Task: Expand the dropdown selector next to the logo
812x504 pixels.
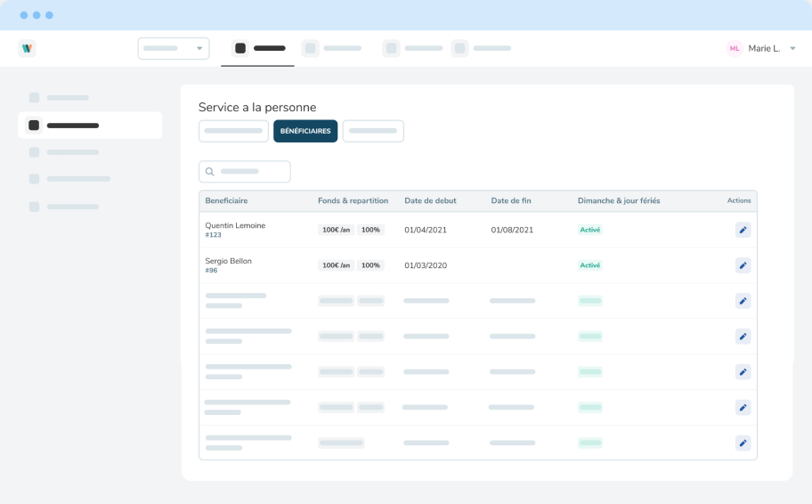Action: [x=199, y=48]
